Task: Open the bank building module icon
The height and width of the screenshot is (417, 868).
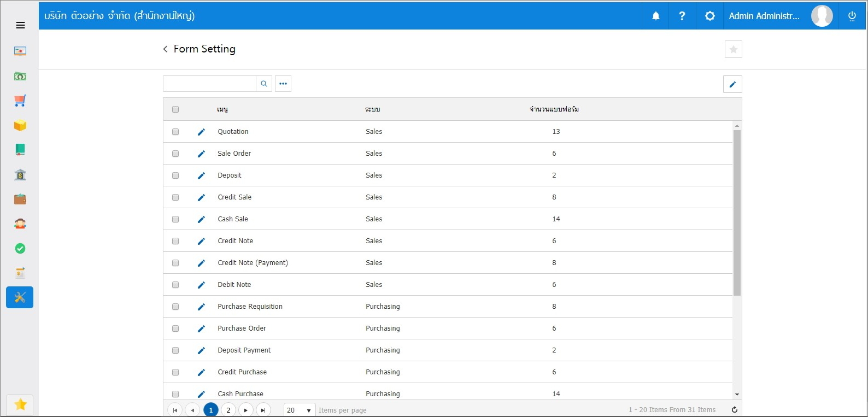Action: point(20,175)
